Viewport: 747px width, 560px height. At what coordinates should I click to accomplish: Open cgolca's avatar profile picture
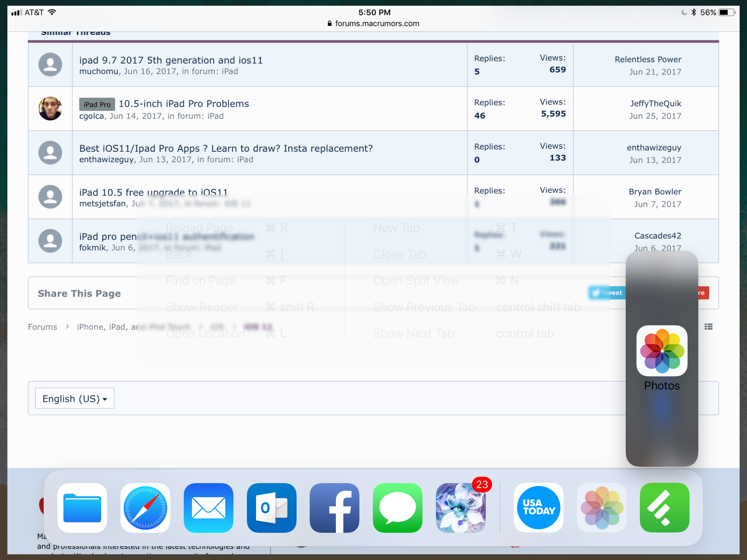tap(50, 109)
